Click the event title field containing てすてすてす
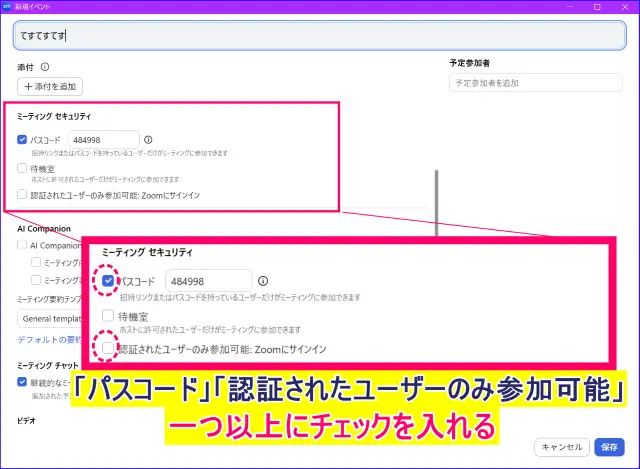The width and height of the screenshot is (640, 469). [320, 36]
